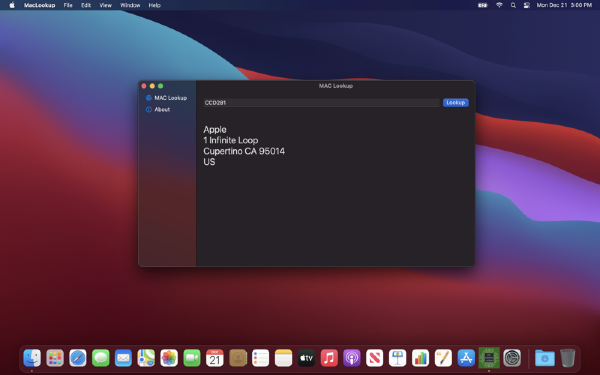This screenshot has height=375, width=600.
Task: Focus the MAC address input field
Action: coord(321,103)
